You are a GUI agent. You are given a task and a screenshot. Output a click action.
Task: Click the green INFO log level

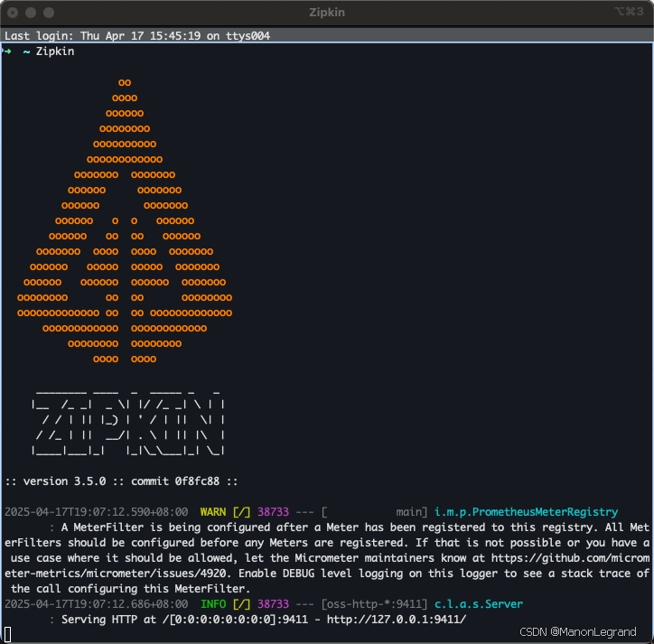tap(212, 604)
